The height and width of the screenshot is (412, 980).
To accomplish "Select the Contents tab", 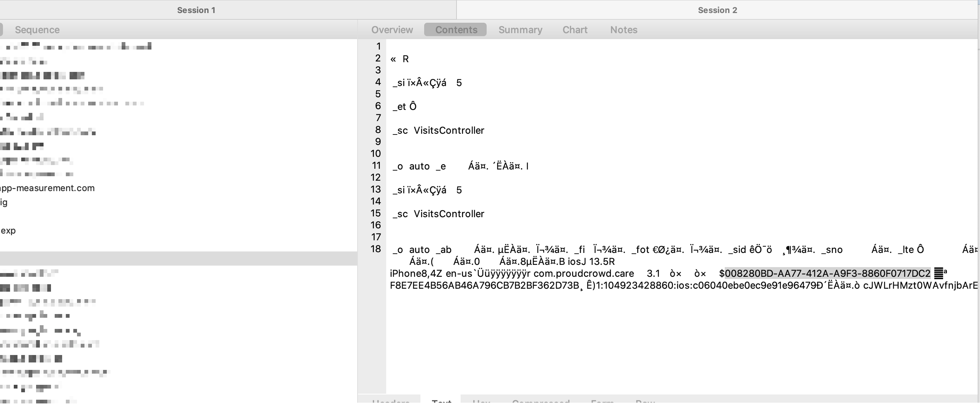I will (456, 29).
